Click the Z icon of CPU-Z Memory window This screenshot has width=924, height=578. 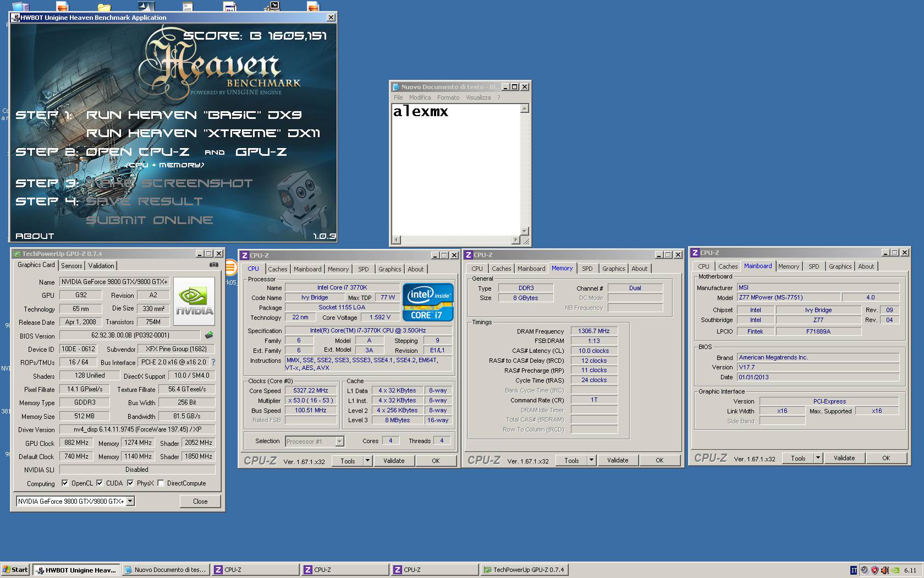pos(469,255)
